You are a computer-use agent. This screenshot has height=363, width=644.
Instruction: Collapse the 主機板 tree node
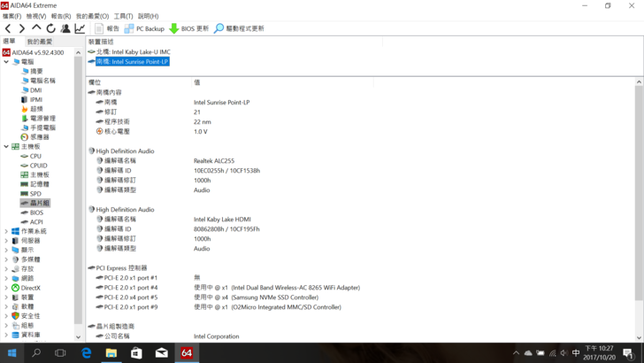tap(6, 146)
